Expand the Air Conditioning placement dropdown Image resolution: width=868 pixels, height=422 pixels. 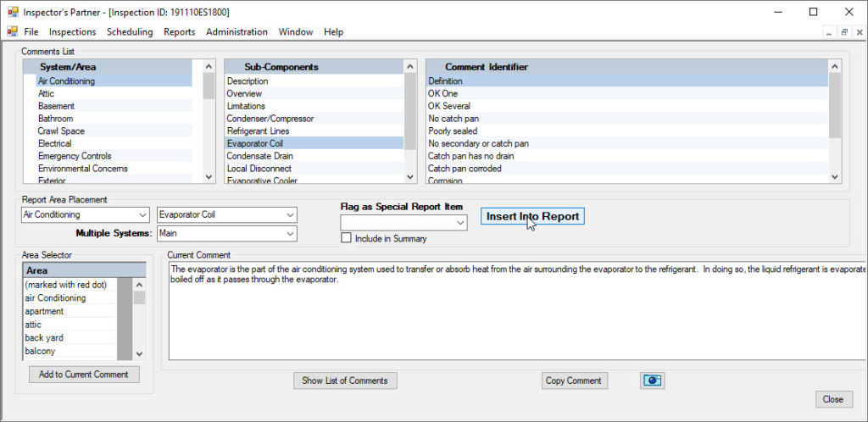point(142,215)
